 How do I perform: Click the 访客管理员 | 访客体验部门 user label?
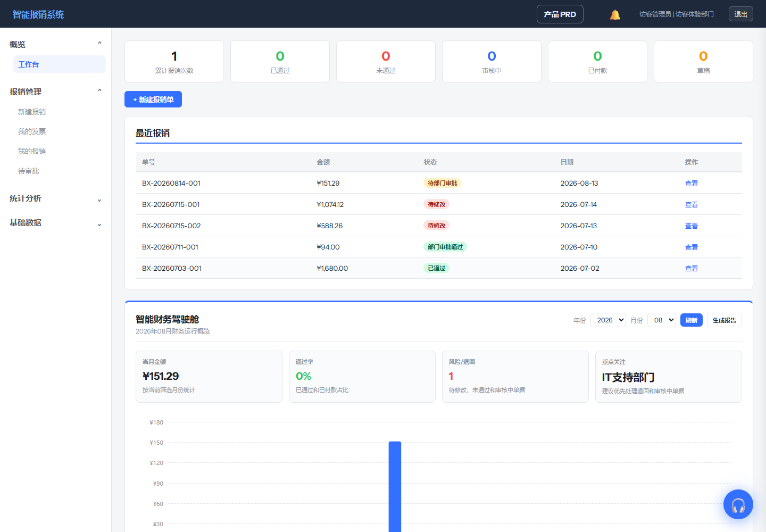[677, 14]
